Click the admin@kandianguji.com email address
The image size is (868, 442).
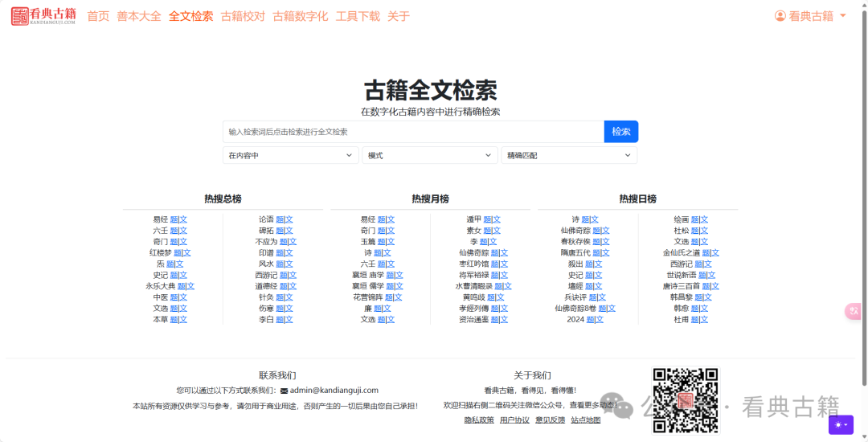point(334,390)
